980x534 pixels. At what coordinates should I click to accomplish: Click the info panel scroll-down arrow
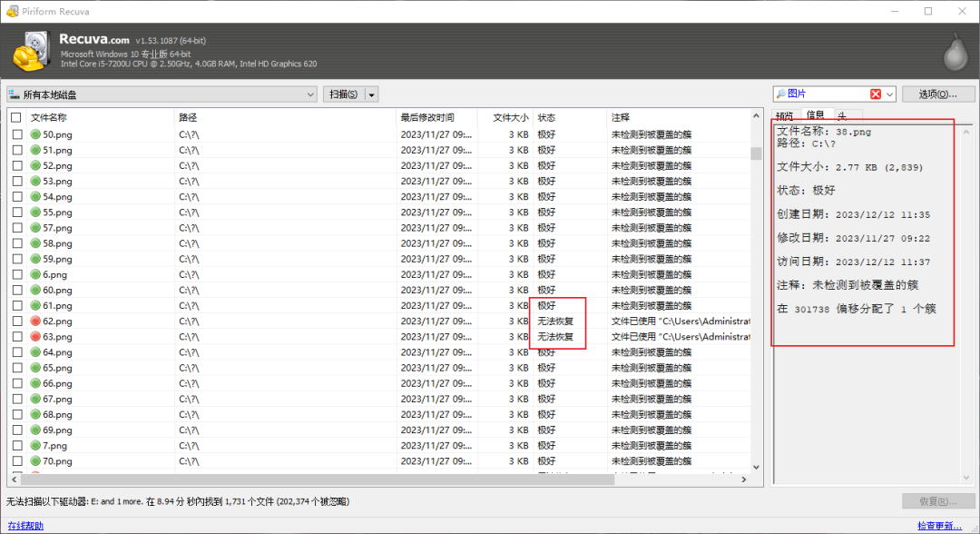(966, 479)
